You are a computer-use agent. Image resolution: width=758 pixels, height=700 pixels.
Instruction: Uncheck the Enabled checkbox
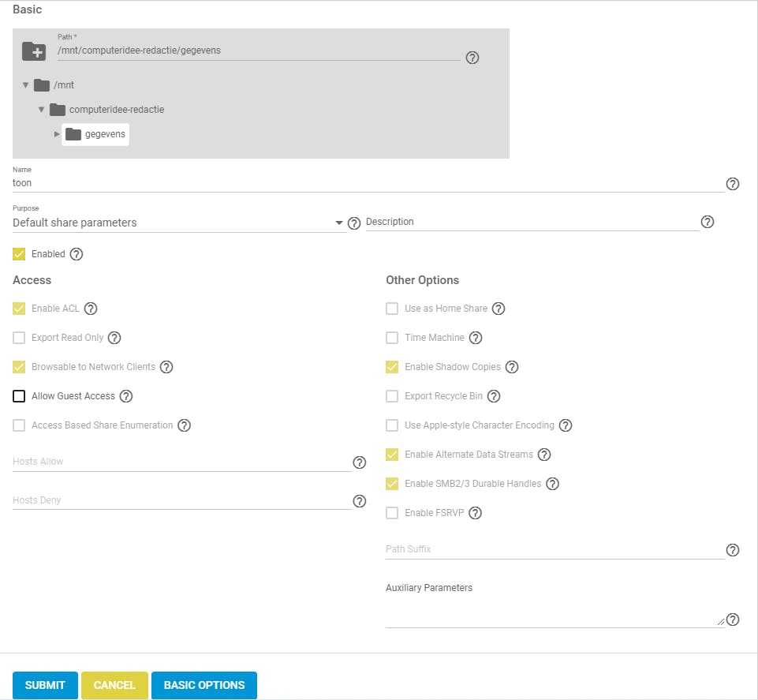click(x=19, y=254)
